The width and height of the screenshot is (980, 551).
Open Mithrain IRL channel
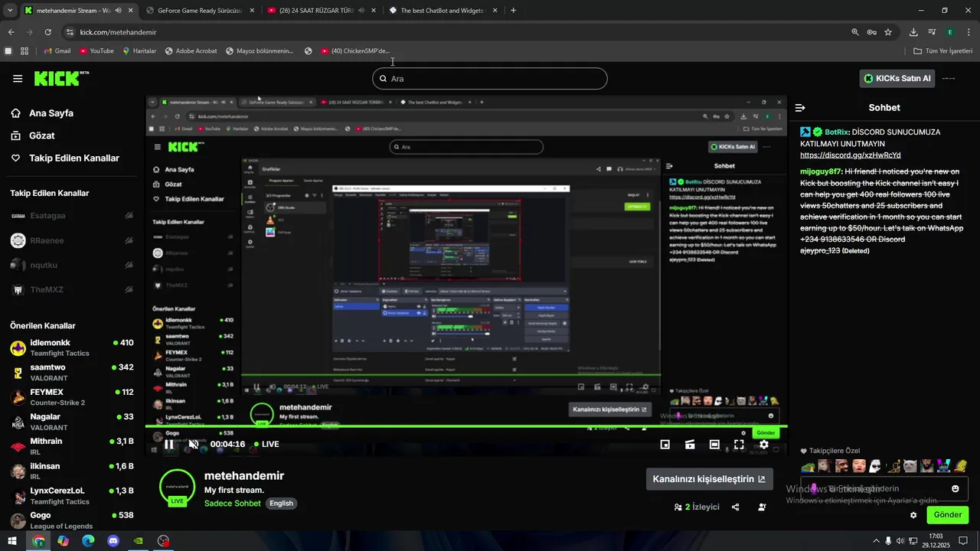(x=72, y=446)
